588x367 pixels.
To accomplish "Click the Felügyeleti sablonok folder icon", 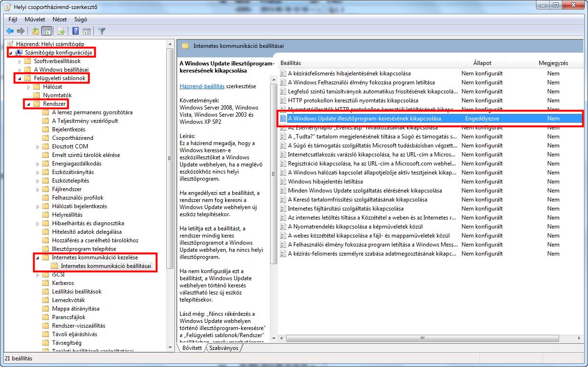I will (x=28, y=78).
